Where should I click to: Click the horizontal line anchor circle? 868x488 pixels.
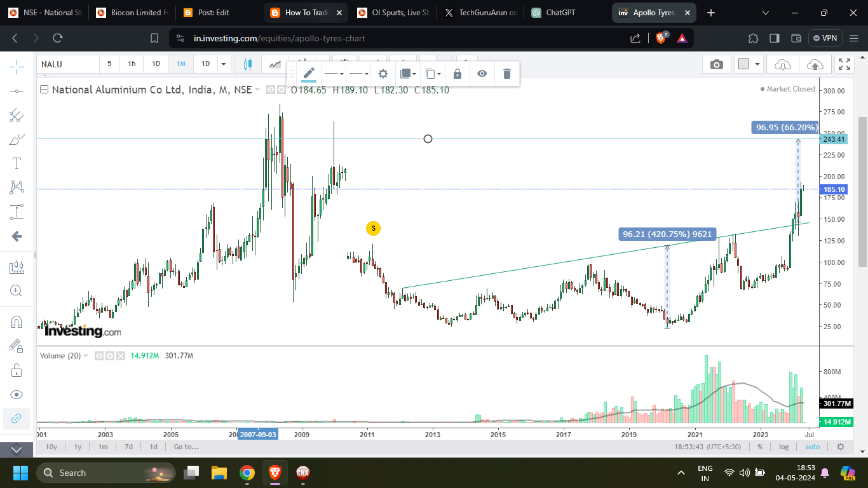[428, 139]
